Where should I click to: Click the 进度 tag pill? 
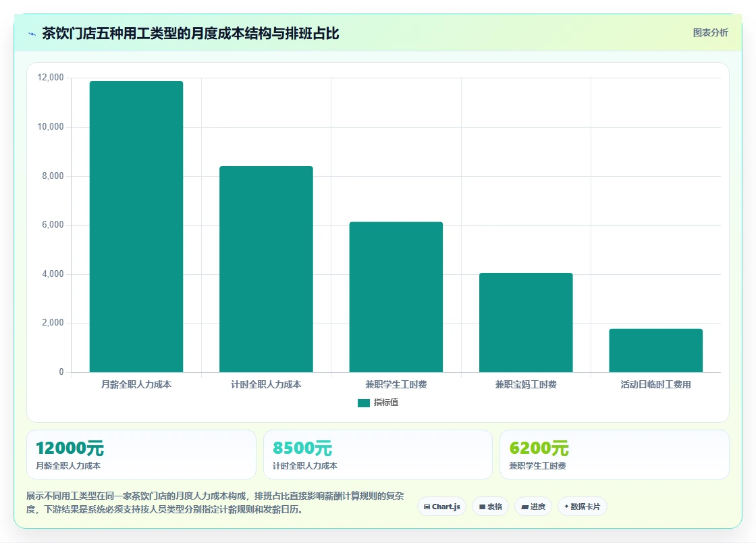pos(533,507)
